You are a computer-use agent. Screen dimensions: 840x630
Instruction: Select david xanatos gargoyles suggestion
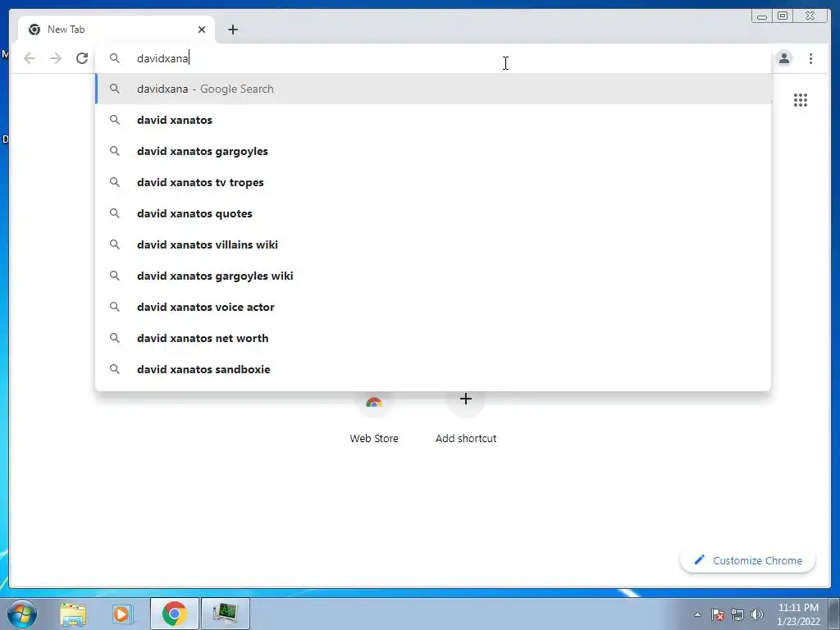pyautogui.click(x=433, y=151)
